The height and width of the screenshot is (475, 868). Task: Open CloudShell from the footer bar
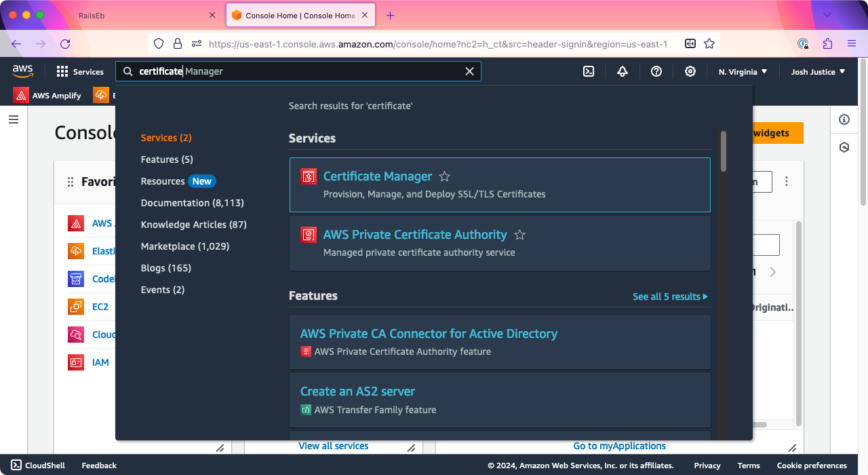click(38, 465)
